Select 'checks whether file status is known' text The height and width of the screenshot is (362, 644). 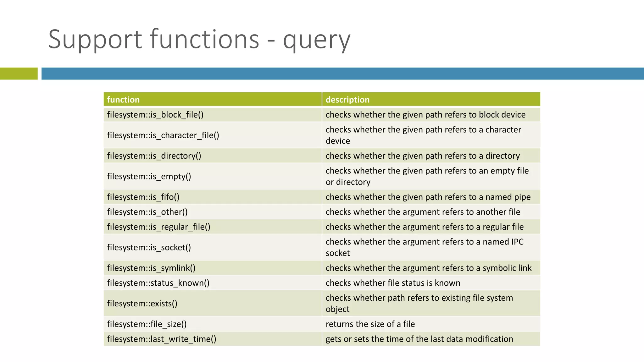(x=393, y=283)
